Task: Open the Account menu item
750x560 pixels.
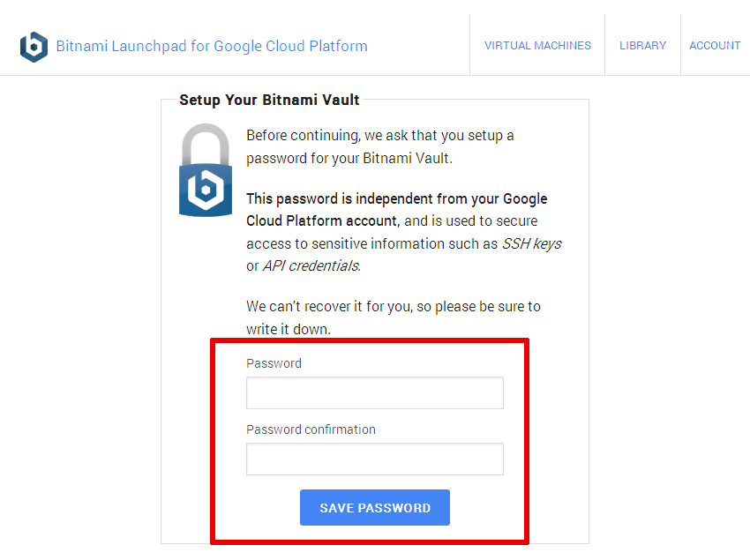Action: click(715, 46)
